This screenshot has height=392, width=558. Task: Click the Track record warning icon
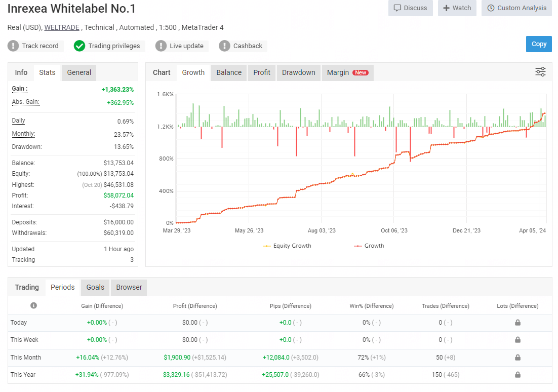point(13,46)
